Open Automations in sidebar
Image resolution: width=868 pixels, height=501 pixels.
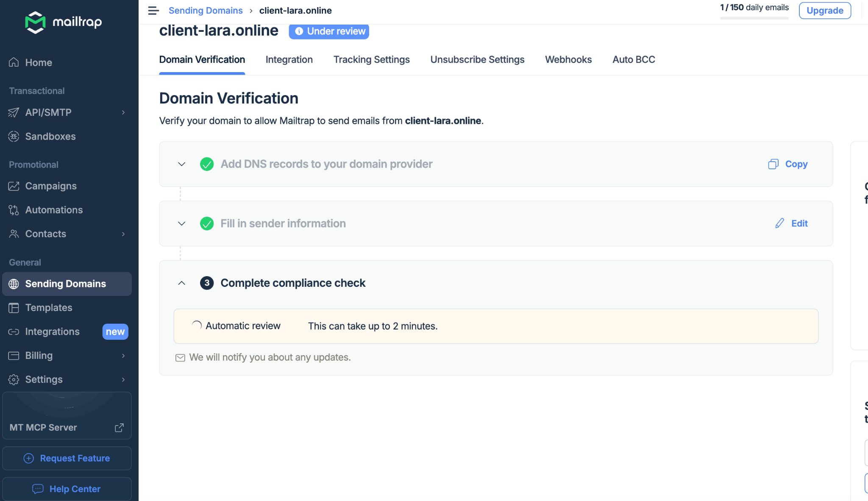point(54,210)
